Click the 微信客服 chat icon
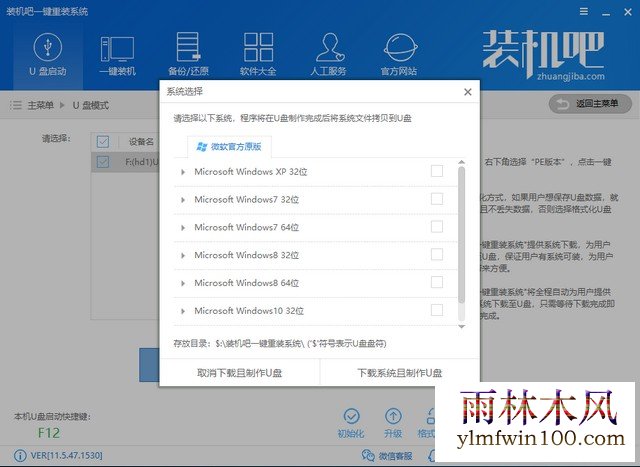The image size is (640, 467). tap(368, 455)
